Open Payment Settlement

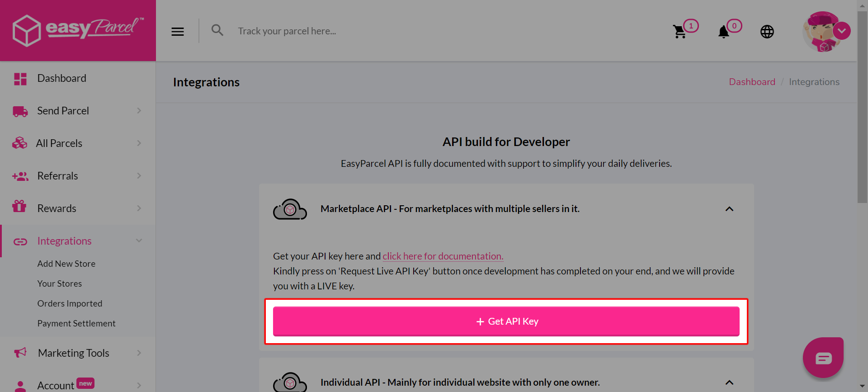pyautogui.click(x=76, y=323)
